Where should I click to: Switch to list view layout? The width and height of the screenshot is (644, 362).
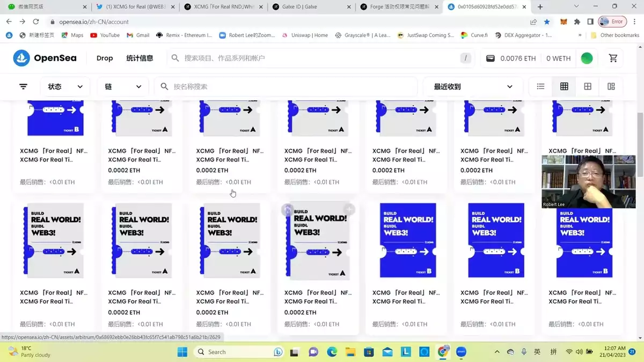point(540,86)
